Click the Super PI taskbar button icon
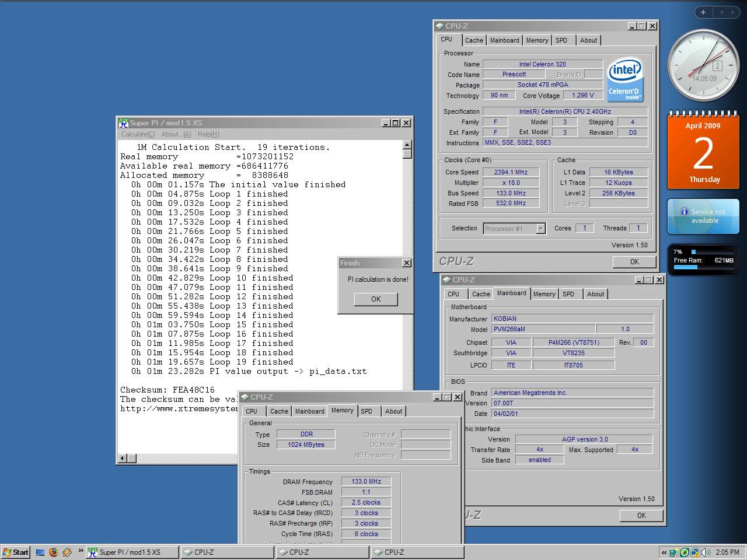 click(92, 552)
